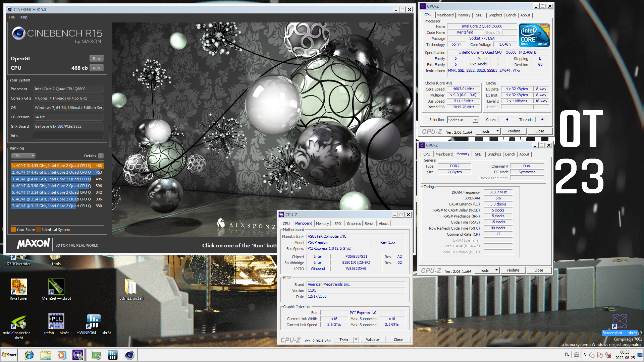644x362 pixels.
Task: Show hidden tray icons with the chevron
Action: [585, 355]
